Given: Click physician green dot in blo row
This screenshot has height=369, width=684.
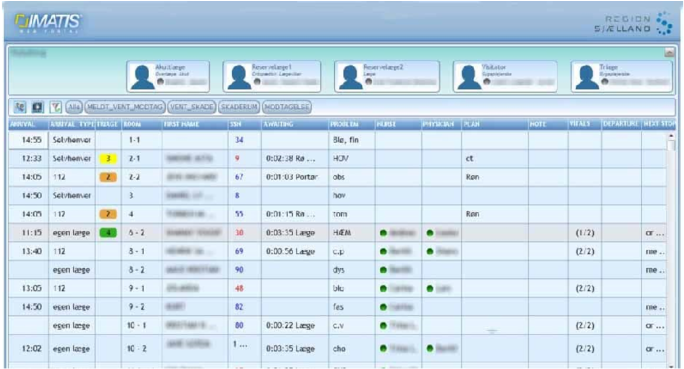Looking at the screenshot, I should [430, 288].
